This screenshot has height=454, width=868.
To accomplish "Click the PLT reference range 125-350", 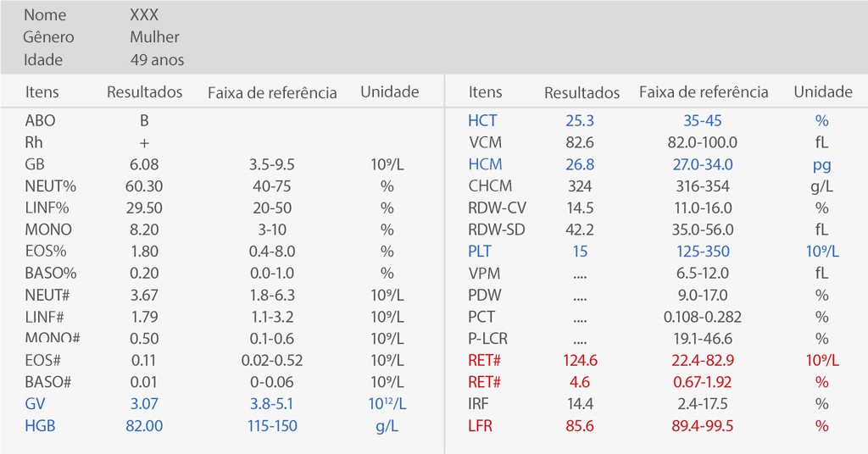I will tap(702, 252).
